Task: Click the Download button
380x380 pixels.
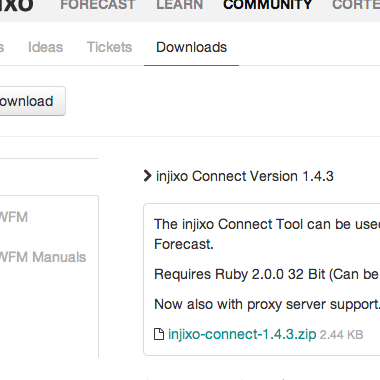Action: point(32,101)
